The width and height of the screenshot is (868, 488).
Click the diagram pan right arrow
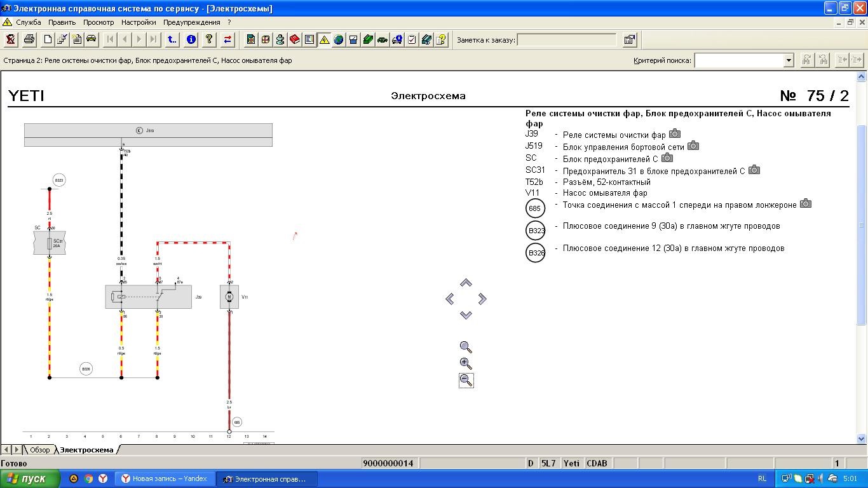[x=482, y=299]
